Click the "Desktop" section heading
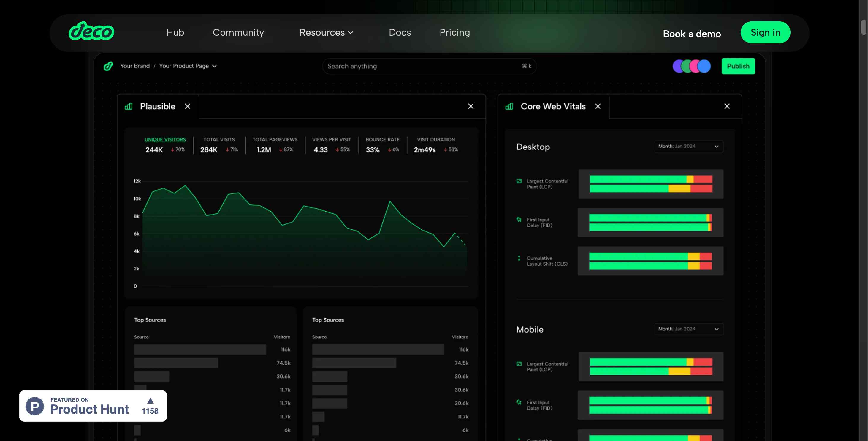The image size is (868, 441). point(533,147)
